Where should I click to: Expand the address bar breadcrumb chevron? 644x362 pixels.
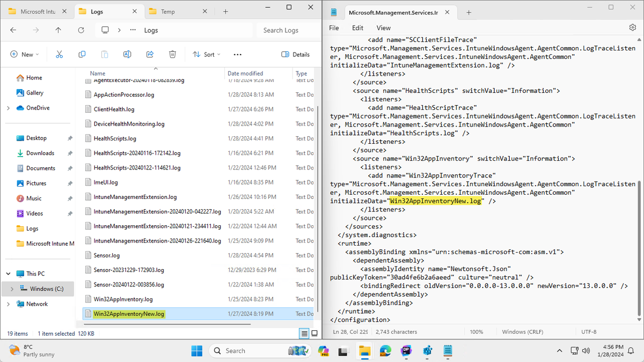119,31
